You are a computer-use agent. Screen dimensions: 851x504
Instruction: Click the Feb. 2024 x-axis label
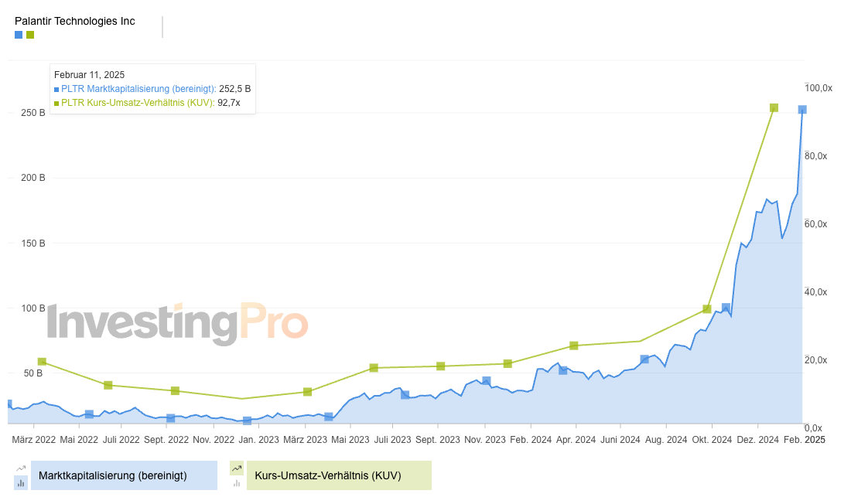531,439
